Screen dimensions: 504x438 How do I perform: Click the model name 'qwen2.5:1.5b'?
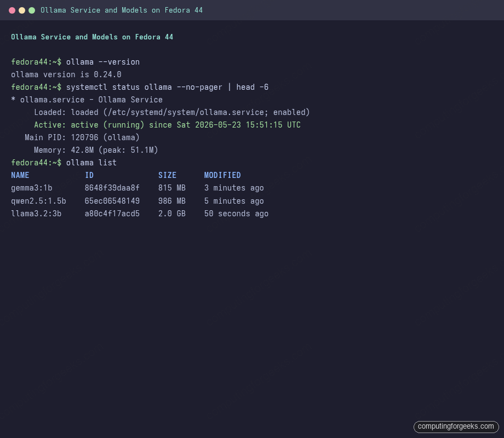38,201
